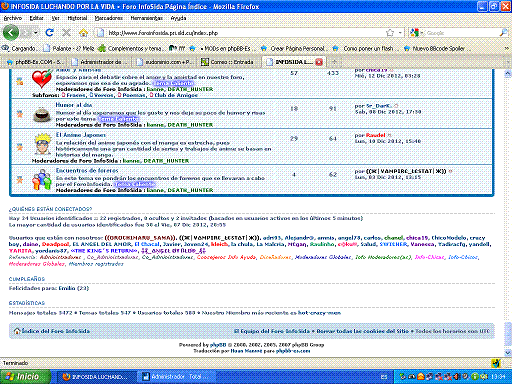
Task: Switch to the Correo :: Entrada tab
Action: [x=229, y=62]
